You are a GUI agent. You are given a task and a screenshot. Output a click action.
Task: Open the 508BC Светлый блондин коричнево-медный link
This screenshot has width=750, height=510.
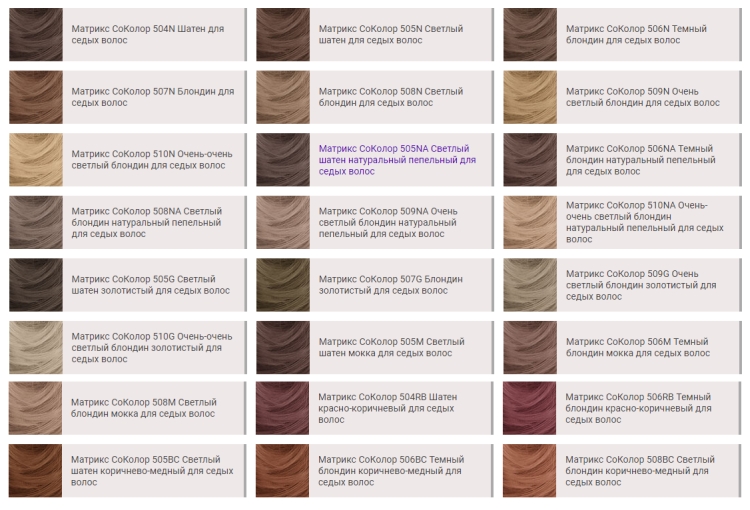coord(640,471)
